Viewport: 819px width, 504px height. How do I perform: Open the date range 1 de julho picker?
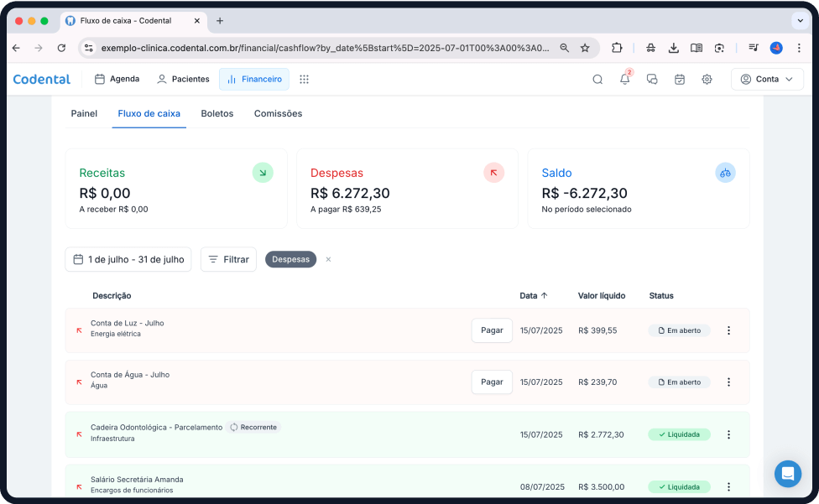[128, 259]
